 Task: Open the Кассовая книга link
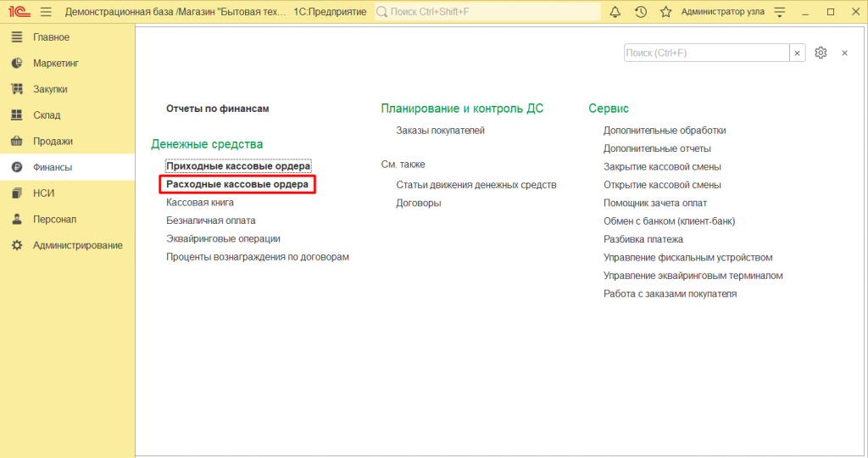(200, 203)
